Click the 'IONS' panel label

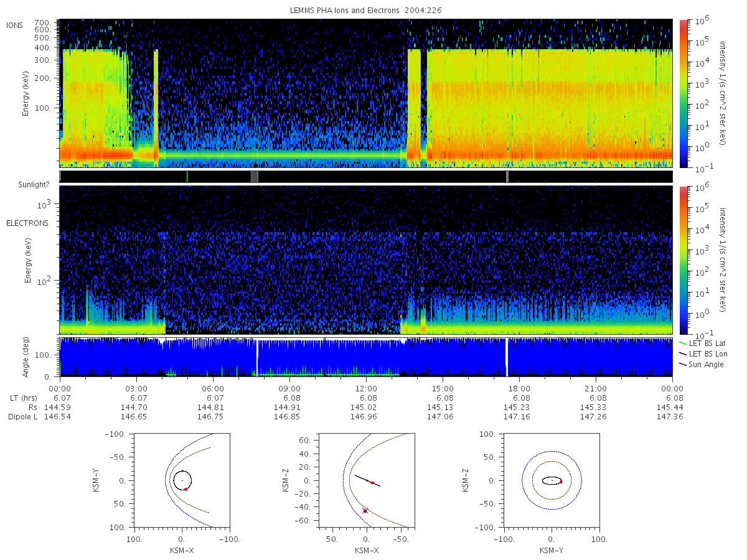[16, 26]
